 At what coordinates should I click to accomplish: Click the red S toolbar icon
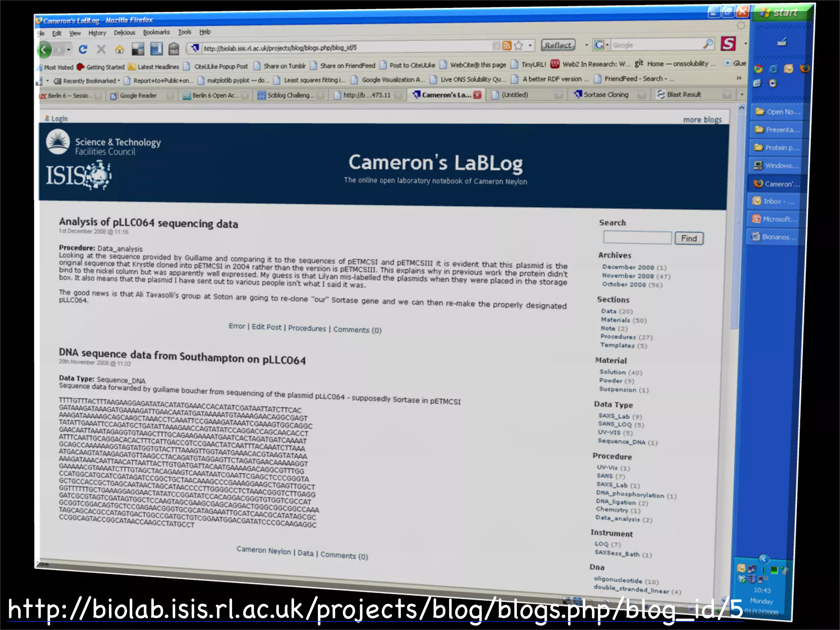tap(728, 43)
